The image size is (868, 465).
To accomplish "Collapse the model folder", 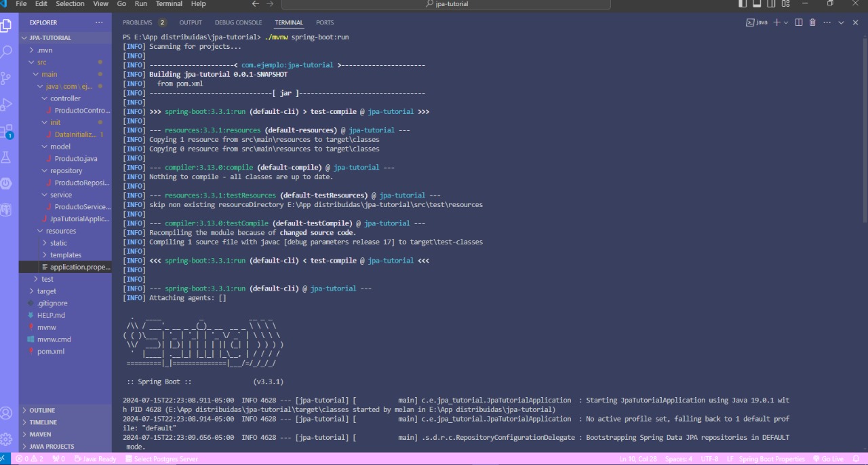I will point(65,147).
